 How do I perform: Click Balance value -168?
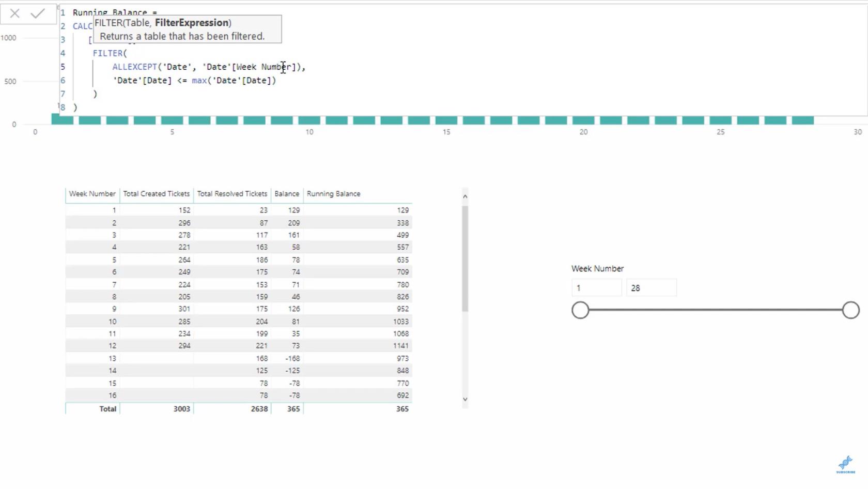(x=292, y=358)
